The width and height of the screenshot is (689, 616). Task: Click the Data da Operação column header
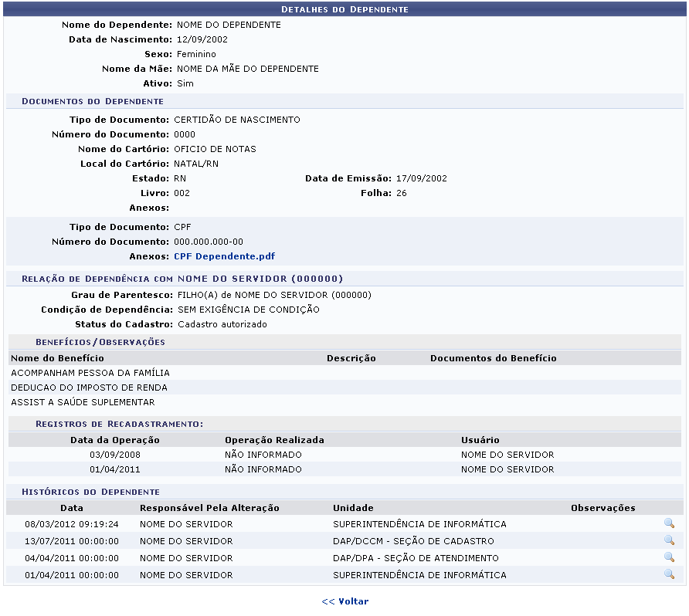115,440
